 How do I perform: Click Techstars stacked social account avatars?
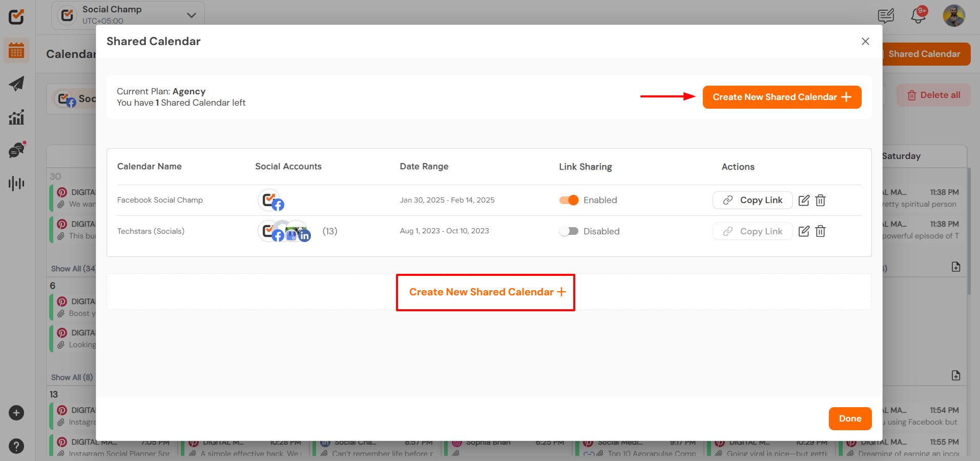(284, 231)
